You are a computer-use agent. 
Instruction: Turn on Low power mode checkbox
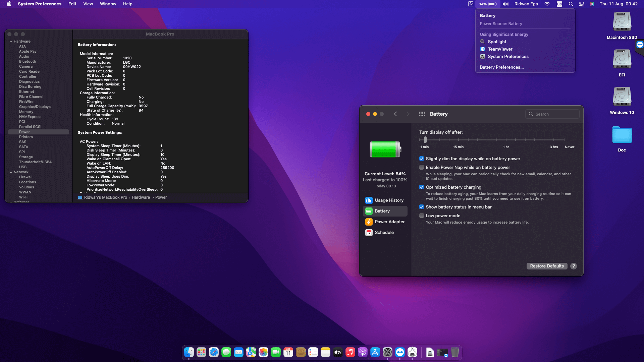tap(422, 216)
